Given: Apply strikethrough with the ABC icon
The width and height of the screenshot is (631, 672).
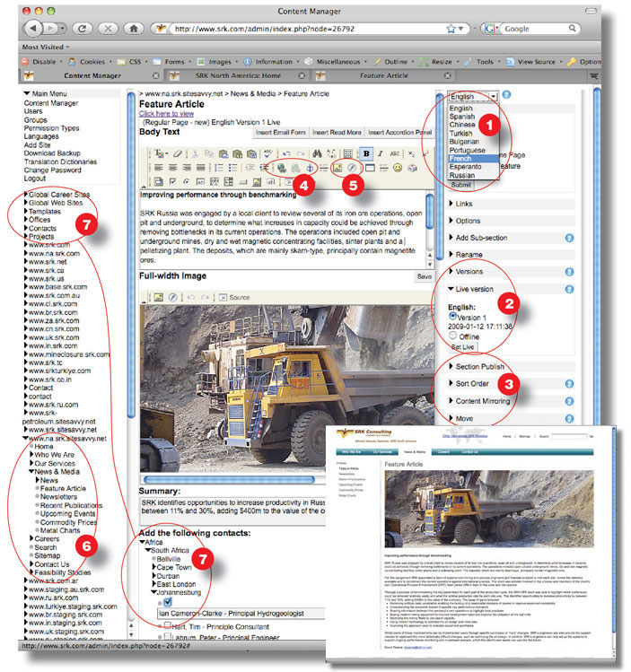Looking at the screenshot, I should (x=394, y=153).
